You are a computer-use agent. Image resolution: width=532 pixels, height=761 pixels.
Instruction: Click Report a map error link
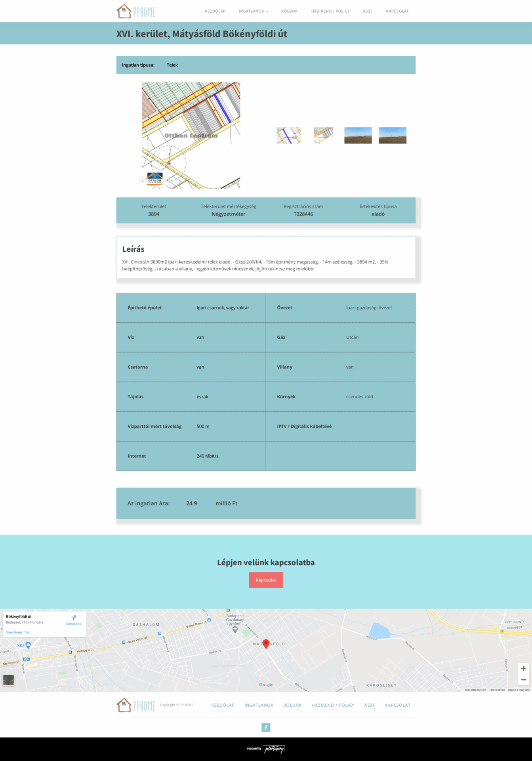pos(519,690)
